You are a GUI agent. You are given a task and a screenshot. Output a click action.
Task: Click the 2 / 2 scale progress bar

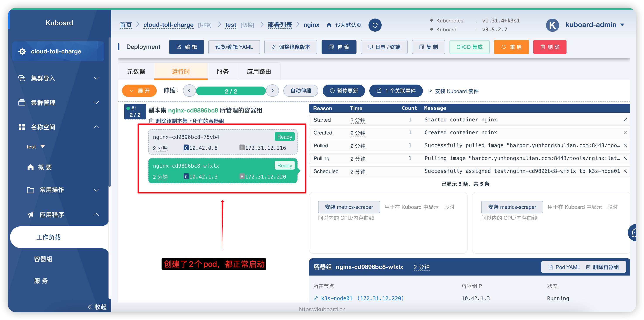coord(231,91)
